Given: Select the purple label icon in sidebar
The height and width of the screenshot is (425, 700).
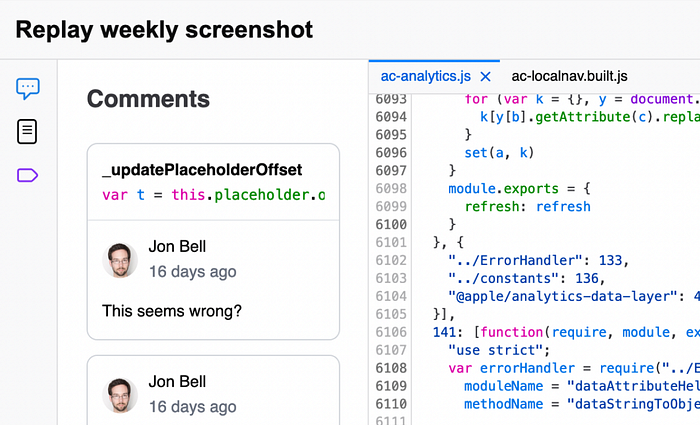Looking at the screenshot, I should coord(28,175).
